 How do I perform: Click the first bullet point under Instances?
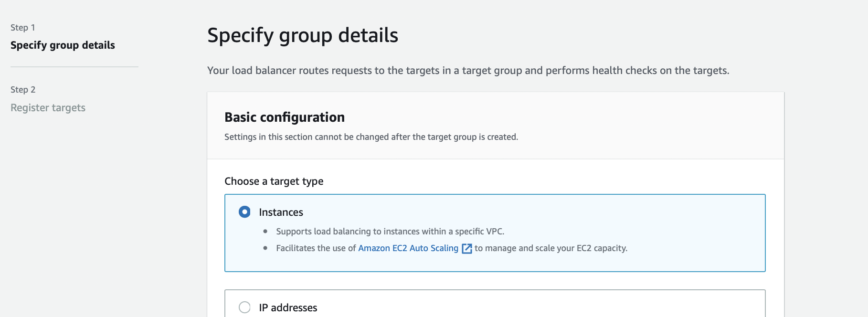265,232
